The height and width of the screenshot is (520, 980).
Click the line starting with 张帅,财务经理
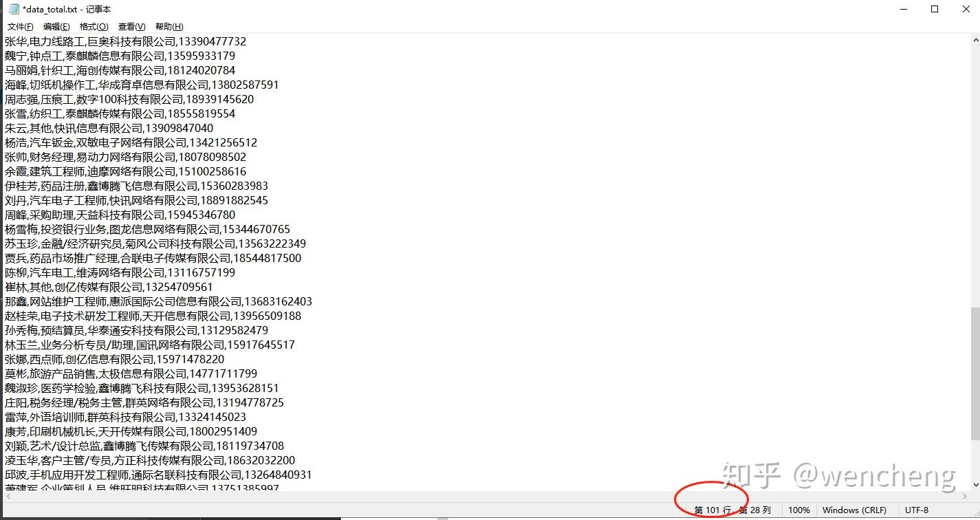(125, 157)
